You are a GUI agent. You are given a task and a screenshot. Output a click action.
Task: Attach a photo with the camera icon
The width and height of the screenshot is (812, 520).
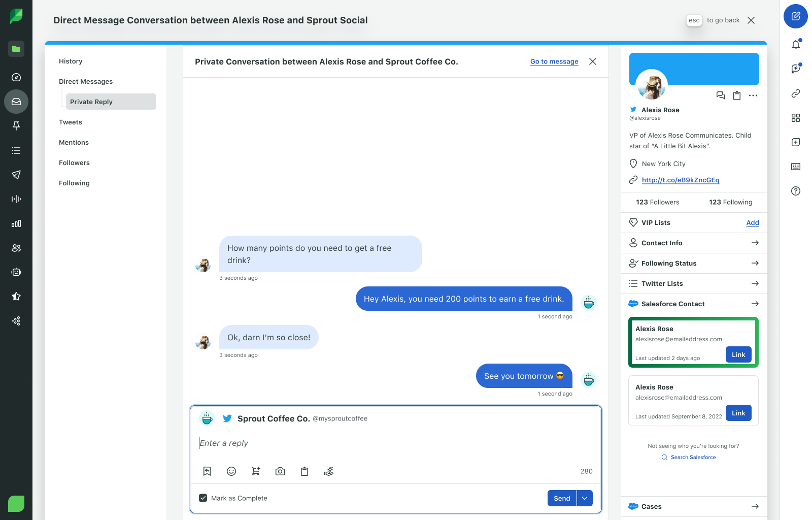coord(280,471)
